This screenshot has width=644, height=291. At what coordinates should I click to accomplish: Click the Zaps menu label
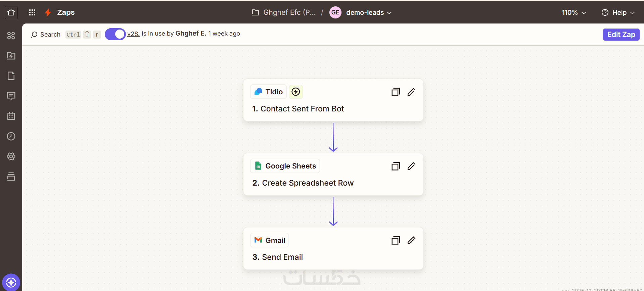[x=66, y=13]
